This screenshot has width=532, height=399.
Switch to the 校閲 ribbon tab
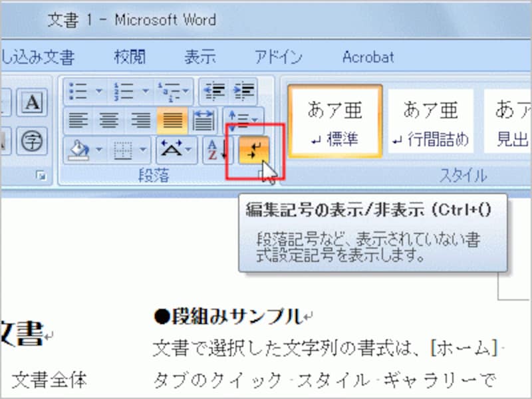pyautogui.click(x=131, y=57)
